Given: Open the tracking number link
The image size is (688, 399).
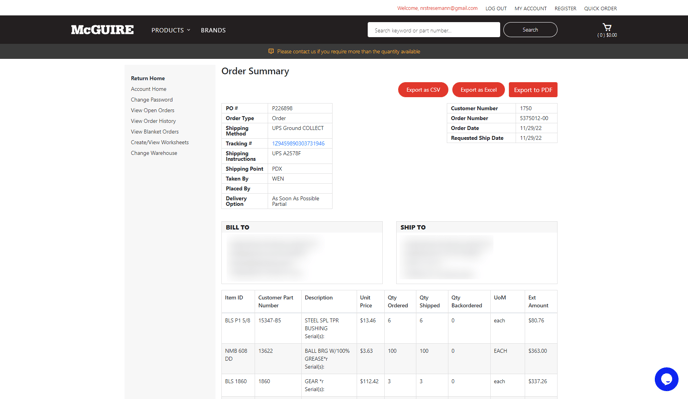Looking at the screenshot, I should pyautogui.click(x=298, y=144).
